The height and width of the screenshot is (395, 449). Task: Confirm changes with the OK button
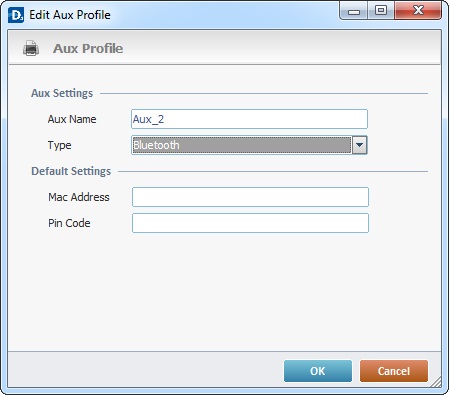tap(318, 371)
